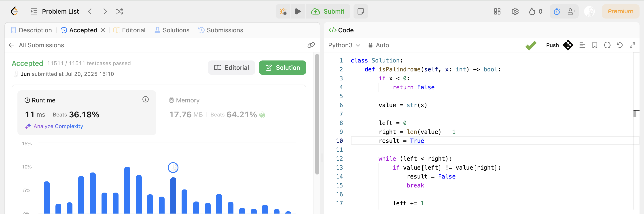
Task: Go to the previous problem
Action: point(90,11)
